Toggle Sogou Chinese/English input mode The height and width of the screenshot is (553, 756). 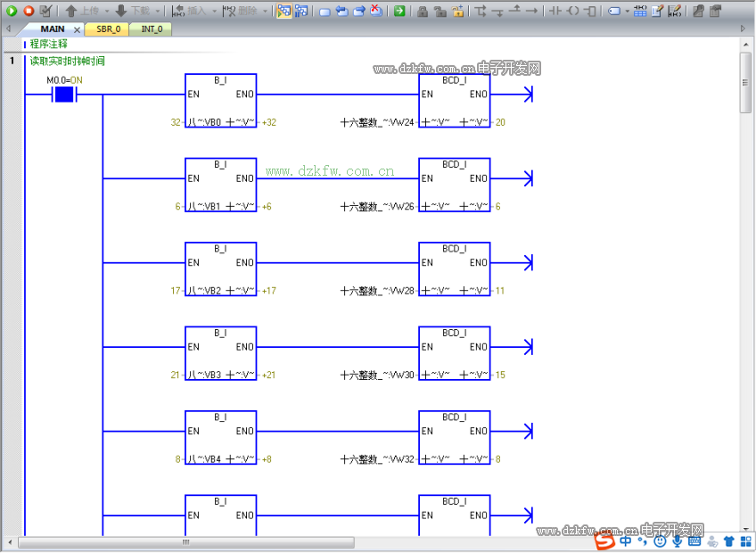[627, 541]
